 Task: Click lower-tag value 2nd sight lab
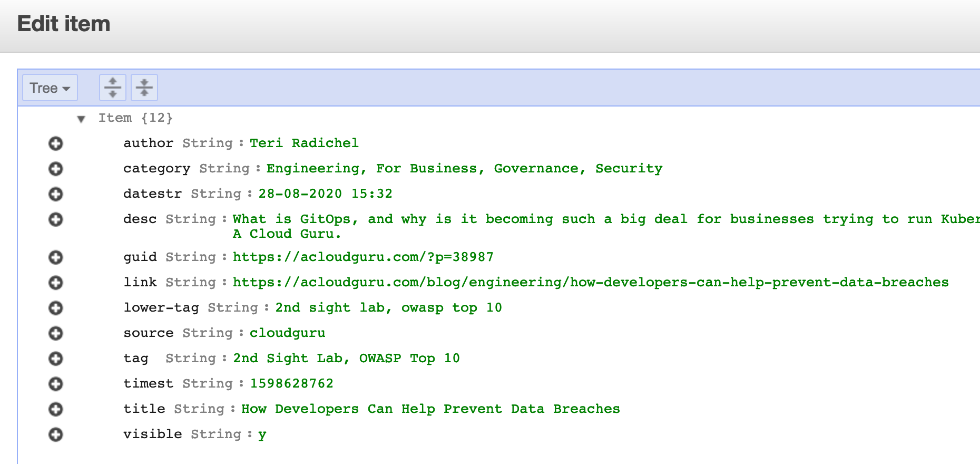tap(388, 307)
